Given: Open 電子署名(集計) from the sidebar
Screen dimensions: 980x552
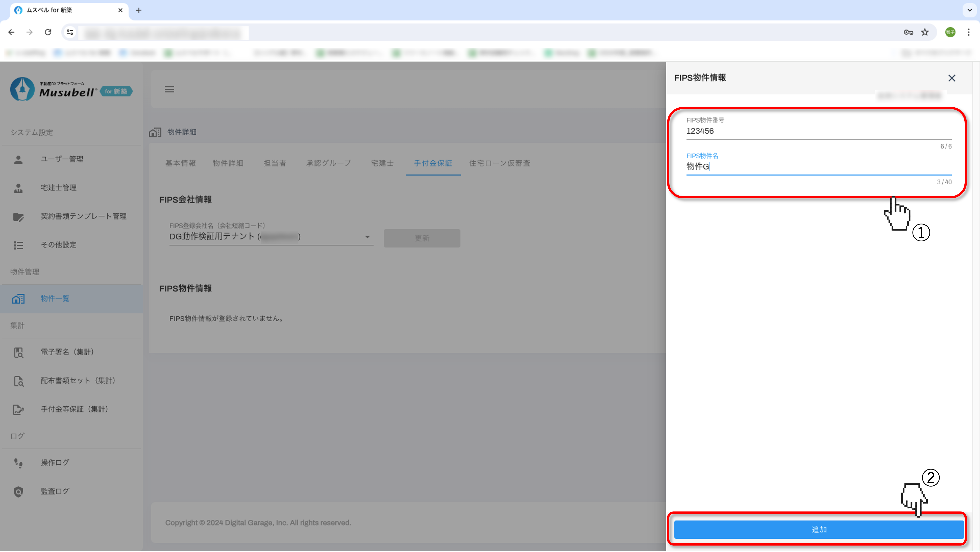Looking at the screenshot, I should pyautogui.click(x=67, y=352).
